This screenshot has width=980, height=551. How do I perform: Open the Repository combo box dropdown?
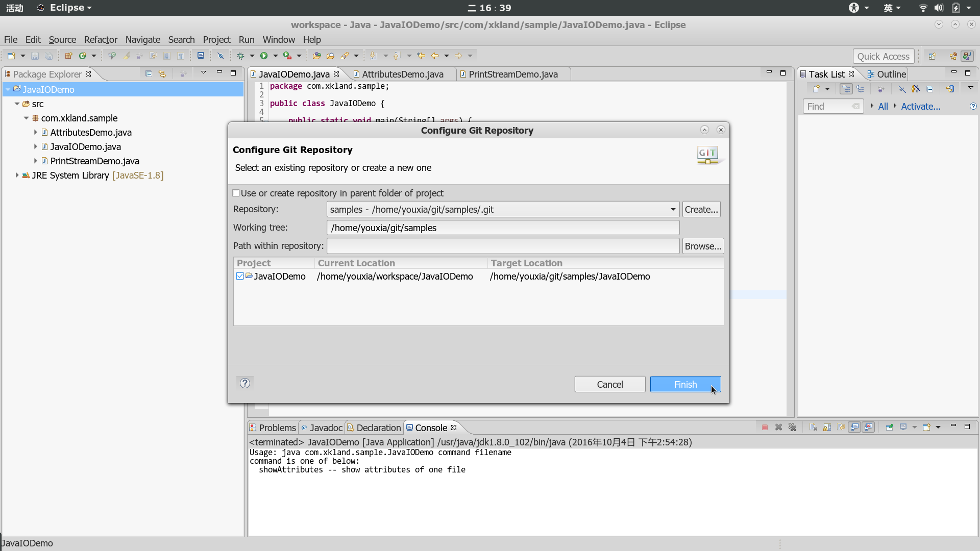(673, 209)
